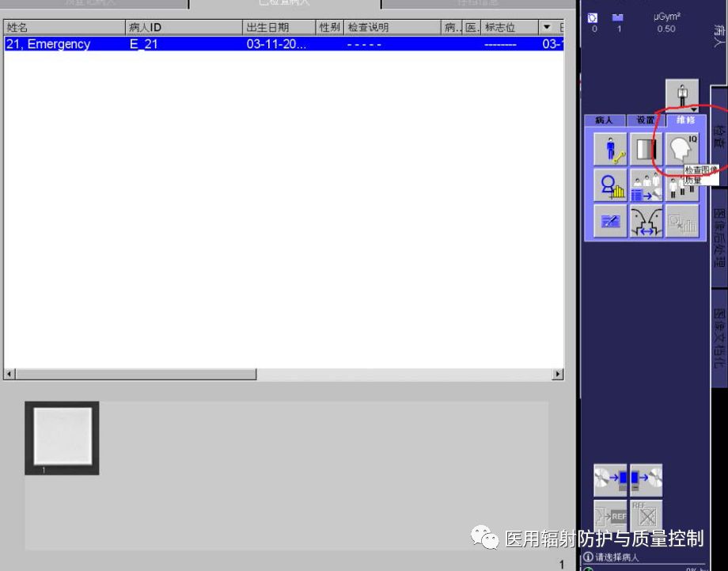Click the import from CD to computer icon

[610, 480]
